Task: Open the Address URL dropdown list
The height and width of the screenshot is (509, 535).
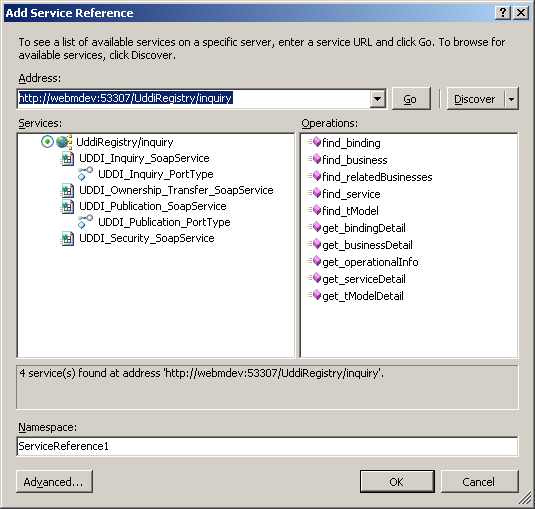Action: [x=378, y=99]
